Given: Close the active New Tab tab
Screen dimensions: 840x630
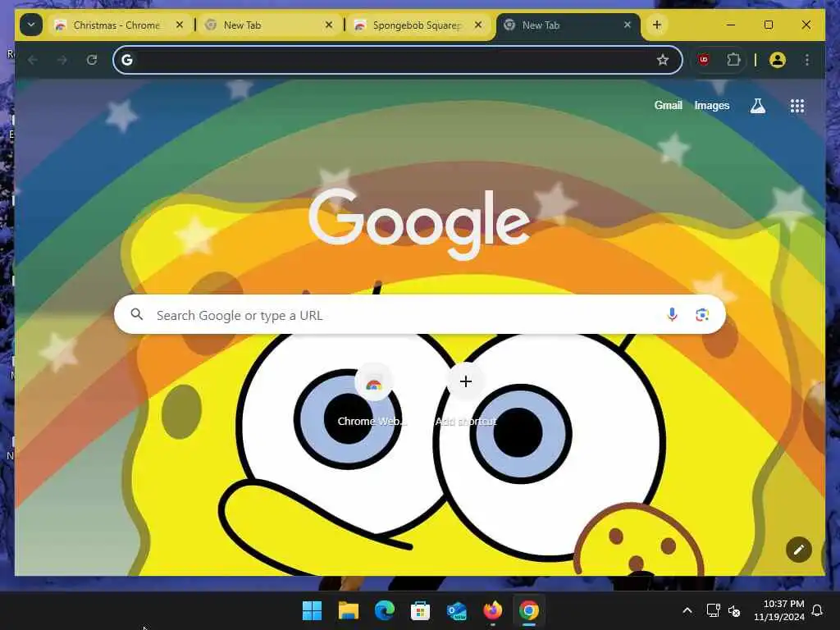Looking at the screenshot, I should pos(628,25).
